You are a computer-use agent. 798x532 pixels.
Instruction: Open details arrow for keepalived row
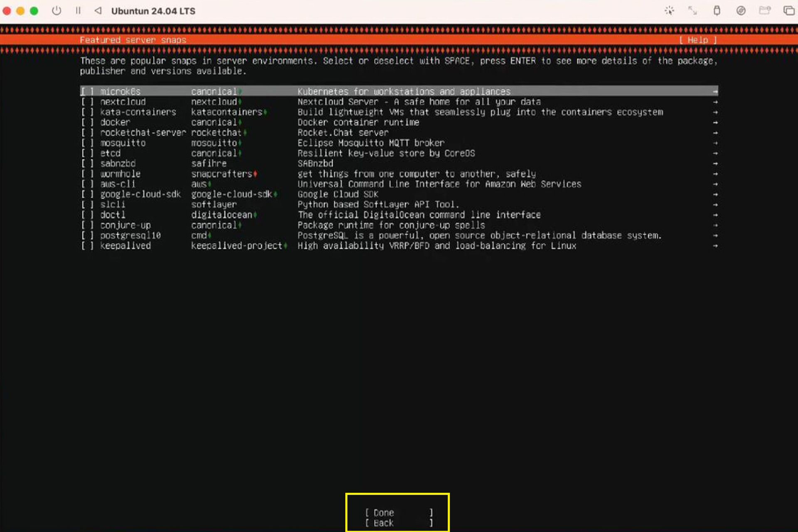[715, 246]
